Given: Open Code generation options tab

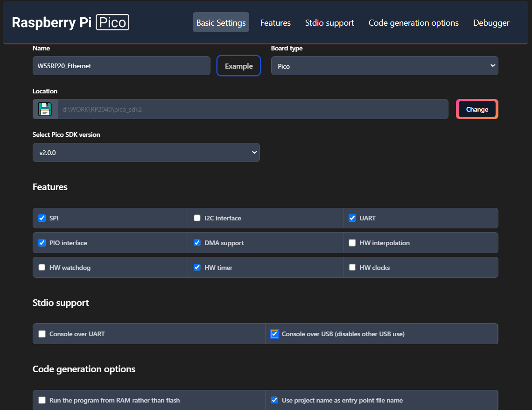Looking at the screenshot, I should 413,23.
